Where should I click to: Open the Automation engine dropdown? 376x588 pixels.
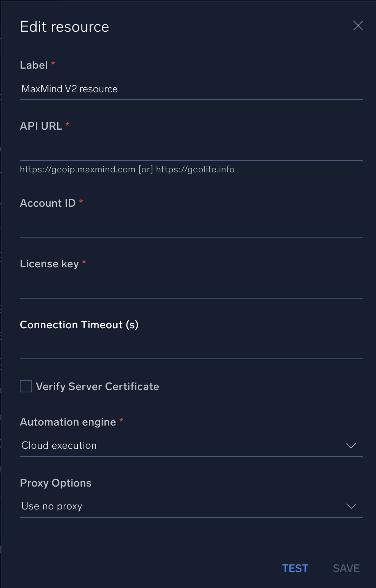(x=191, y=445)
